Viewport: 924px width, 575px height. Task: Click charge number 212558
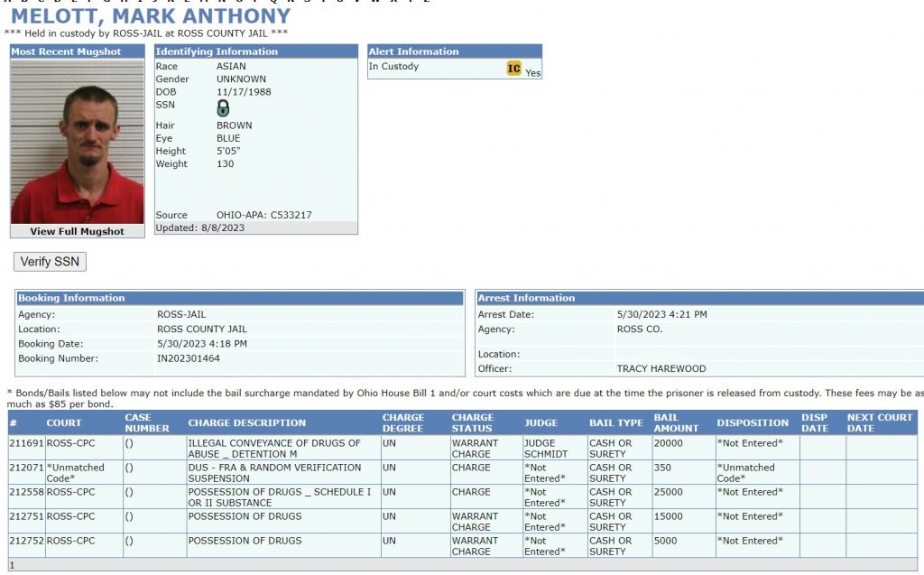coord(26,492)
